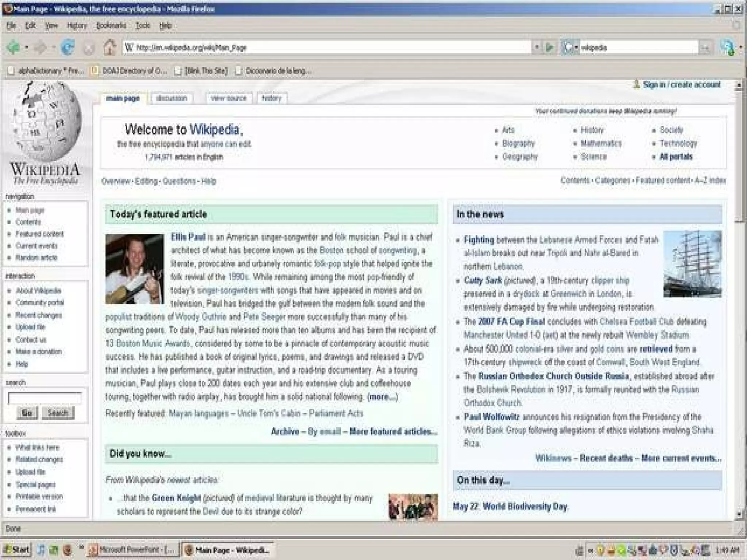Screen dimensions: 747x560
Task: Click the Wikipedia sidebar search input field
Action: 44,398
